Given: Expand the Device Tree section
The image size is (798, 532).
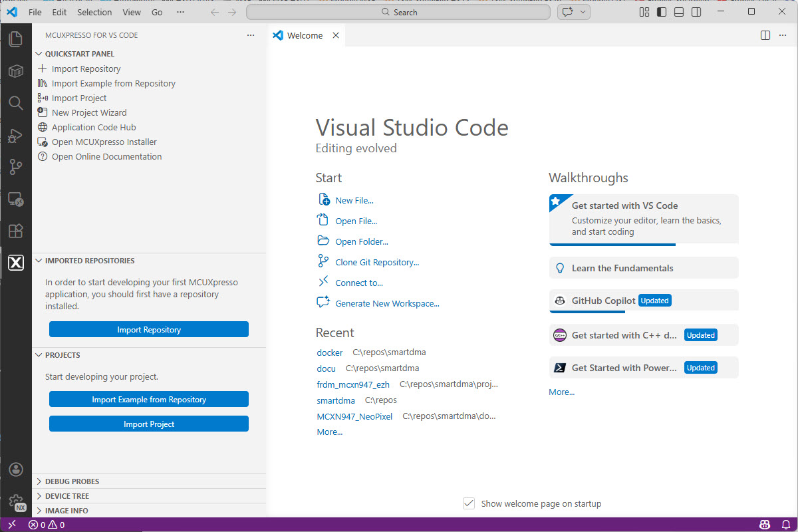Looking at the screenshot, I should 66,496.
